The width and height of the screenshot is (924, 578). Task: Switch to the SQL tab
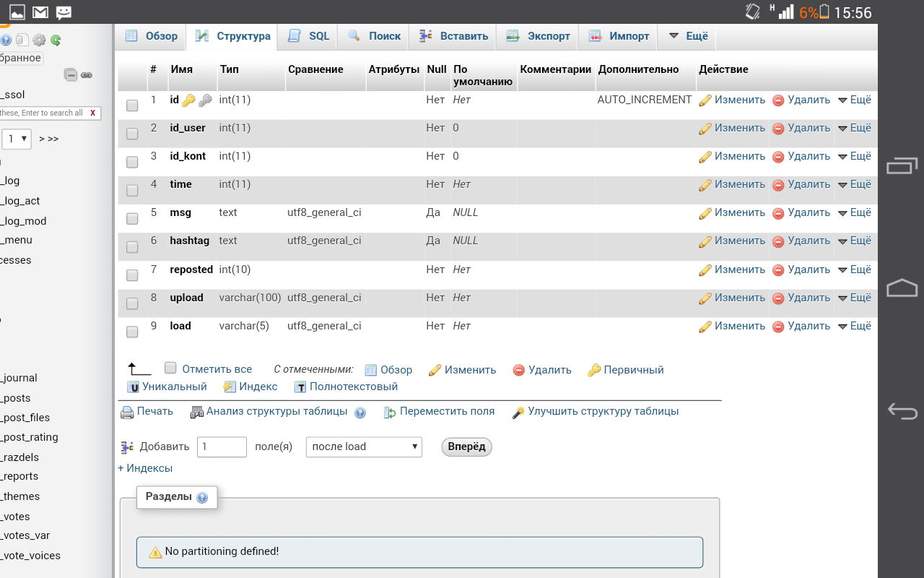[x=308, y=36]
